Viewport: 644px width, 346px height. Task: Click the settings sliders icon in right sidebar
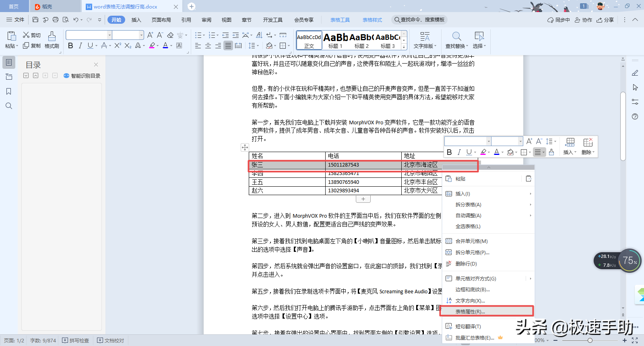(x=635, y=102)
